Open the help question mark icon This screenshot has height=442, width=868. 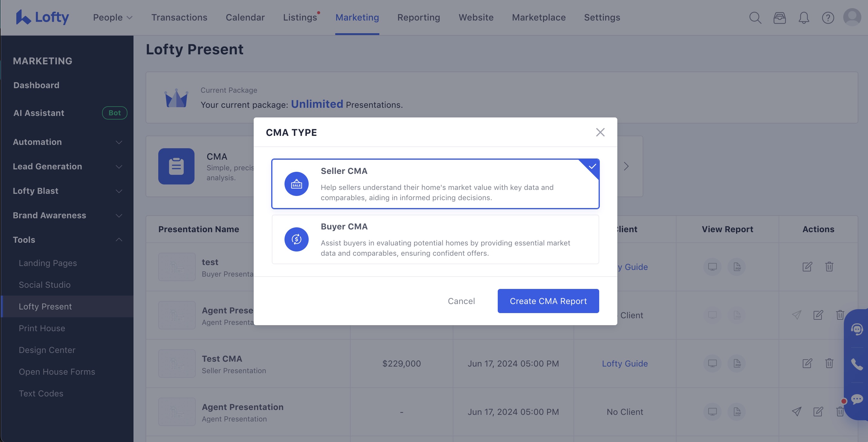click(828, 18)
